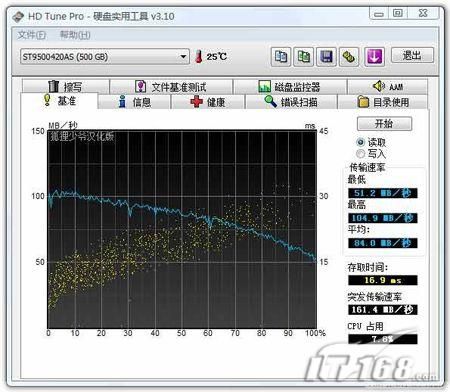Close the HD Tune Pro window
This screenshot has width=450, height=392.
pyautogui.click(x=423, y=13)
